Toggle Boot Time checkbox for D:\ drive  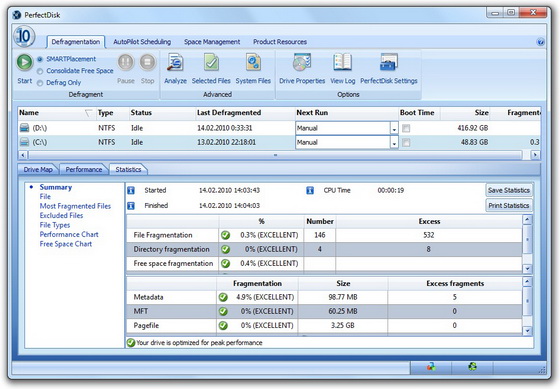click(x=406, y=128)
